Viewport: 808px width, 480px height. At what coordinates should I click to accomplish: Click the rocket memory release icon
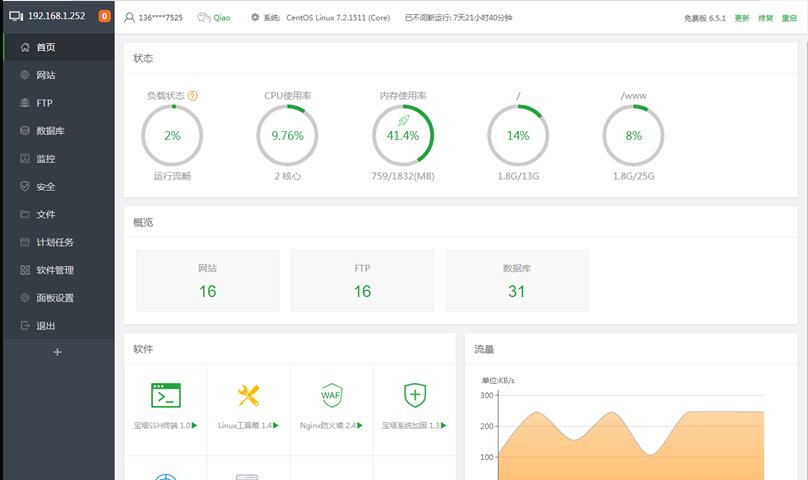point(403,121)
